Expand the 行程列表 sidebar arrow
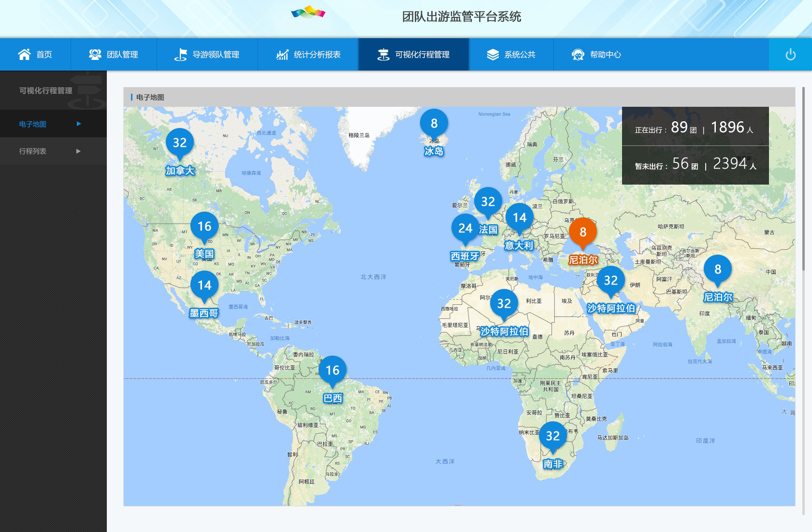812x532 pixels. coord(79,151)
